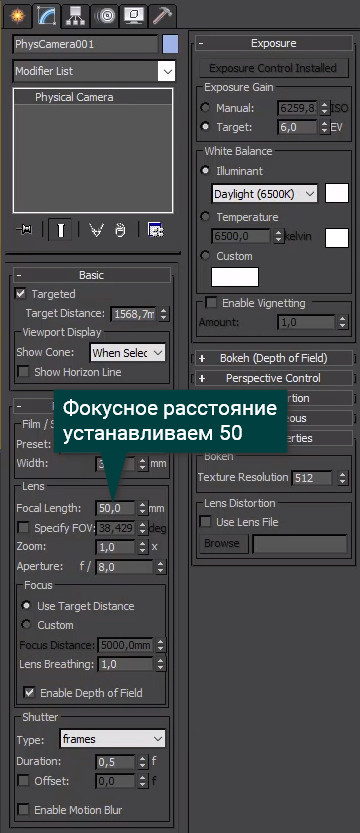The image size is (360, 833).
Task: Click the Illuminant white color swatch
Action: [x=337, y=193]
